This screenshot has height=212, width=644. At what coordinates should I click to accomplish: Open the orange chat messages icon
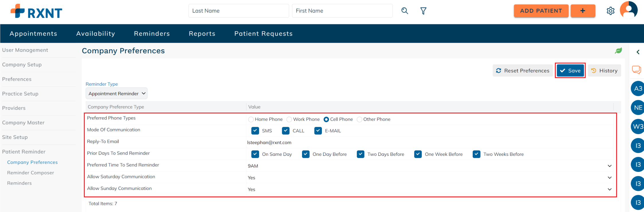[x=636, y=70]
